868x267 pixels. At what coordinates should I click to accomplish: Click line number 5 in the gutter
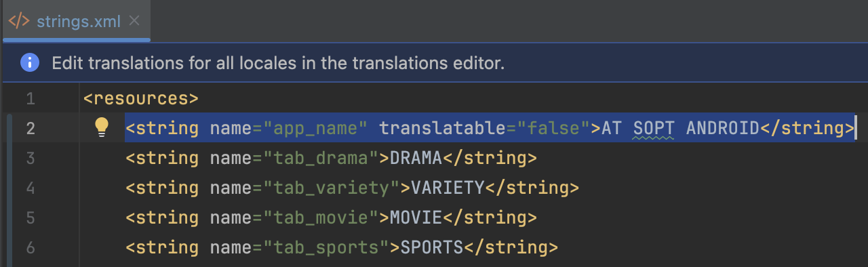30,218
